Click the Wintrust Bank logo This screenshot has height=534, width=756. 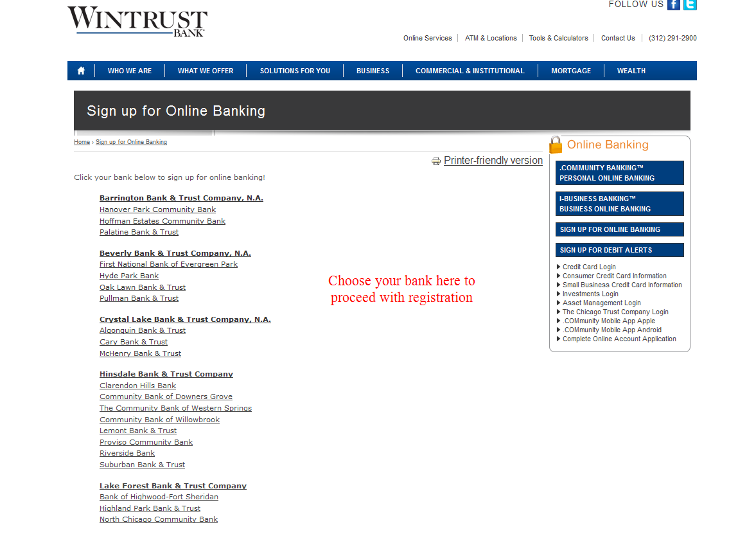tap(137, 21)
